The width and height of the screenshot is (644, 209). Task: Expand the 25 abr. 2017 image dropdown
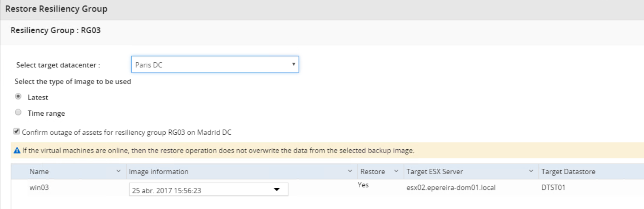pyautogui.click(x=277, y=190)
